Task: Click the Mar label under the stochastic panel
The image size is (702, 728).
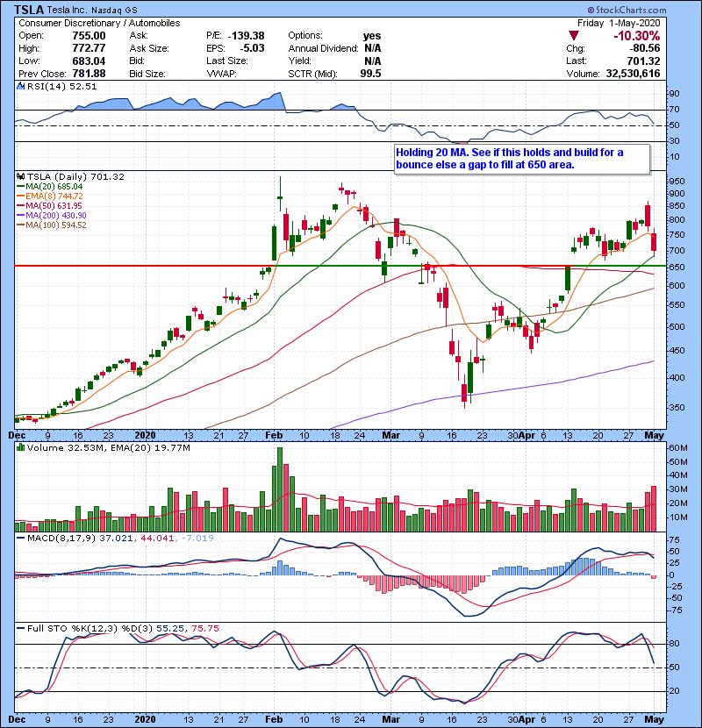Action: point(390,719)
